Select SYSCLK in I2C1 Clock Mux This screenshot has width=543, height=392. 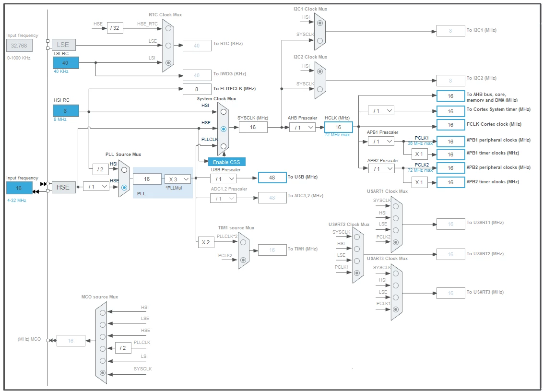[x=320, y=40]
